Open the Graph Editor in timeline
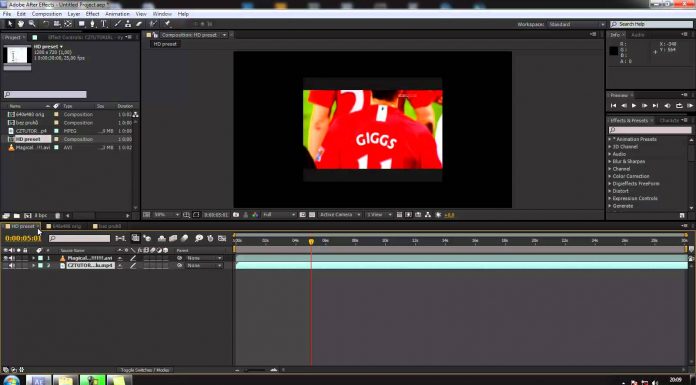 pyautogui.click(x=222, y=238)
